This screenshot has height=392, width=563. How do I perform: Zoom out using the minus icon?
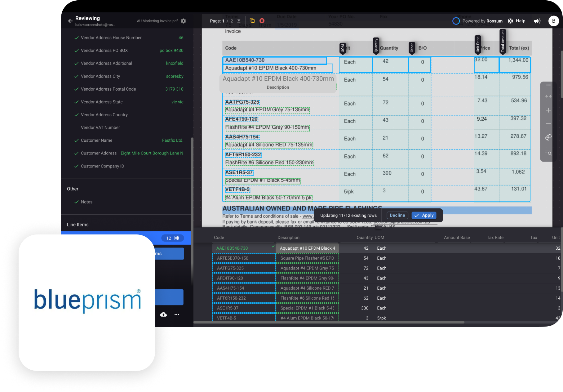[548, 123]
